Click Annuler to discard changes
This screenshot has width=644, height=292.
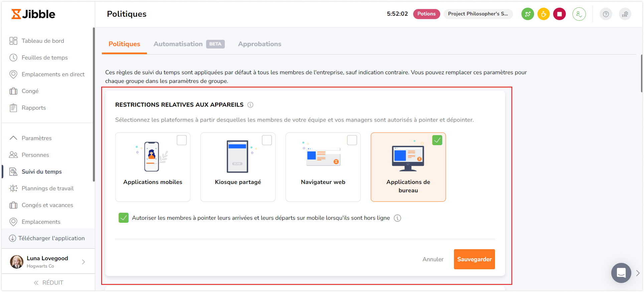pyautogui.click(x=433, y=259)
